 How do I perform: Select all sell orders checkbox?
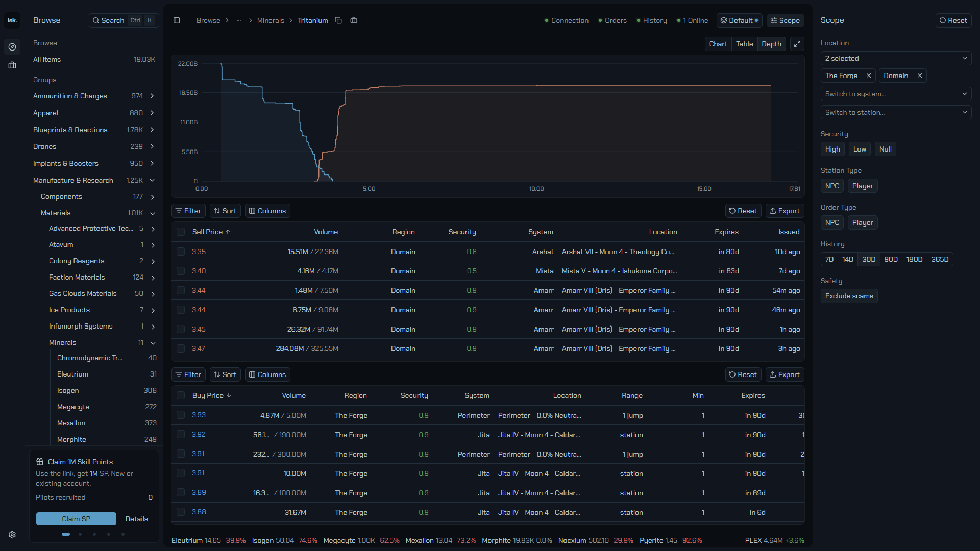click(181, 232)
